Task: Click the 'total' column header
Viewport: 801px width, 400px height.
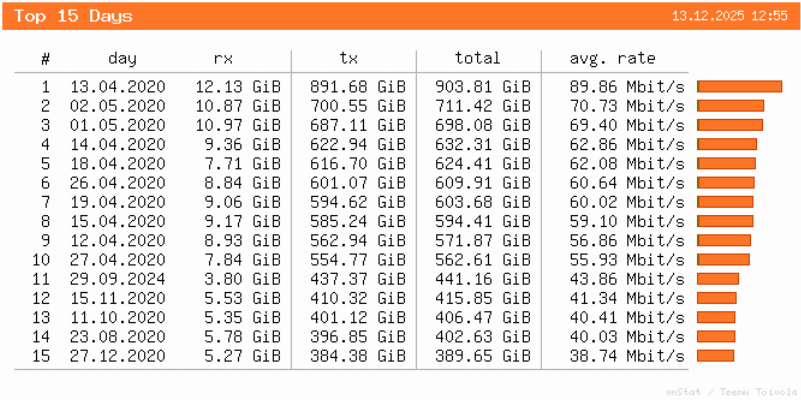Action: 477,59
